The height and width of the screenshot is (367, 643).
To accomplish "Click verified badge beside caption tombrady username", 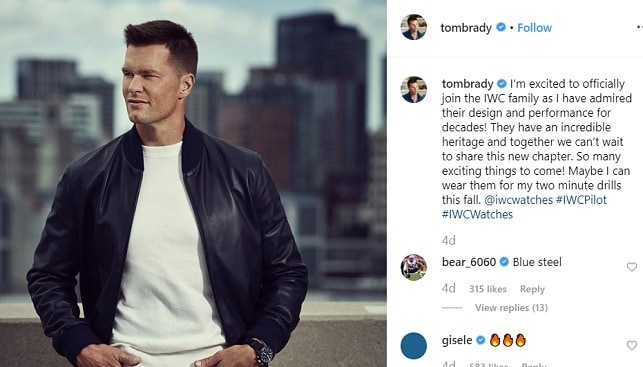I will tap(502, 84).
